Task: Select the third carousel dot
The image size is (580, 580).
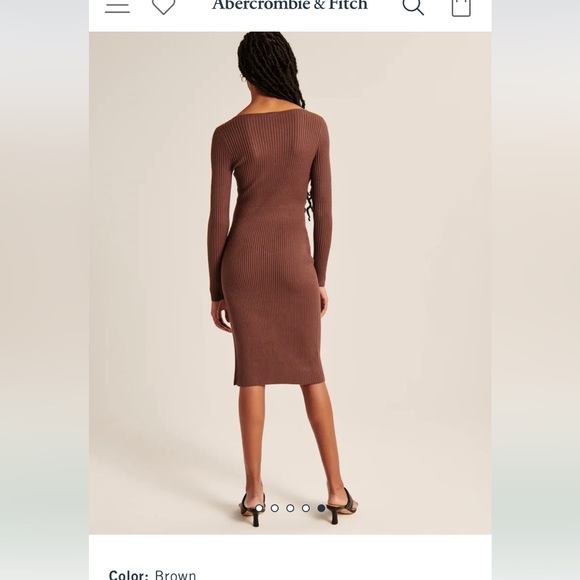Action: [x=290, y=508]
